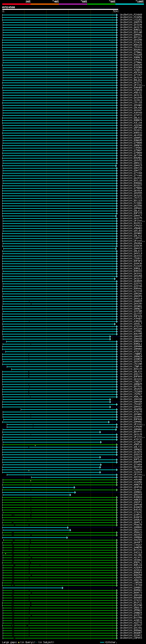The image size is (146, 644).
Task: Click the UniRef100_O74202 label
Action: click(x=131, y=601)
